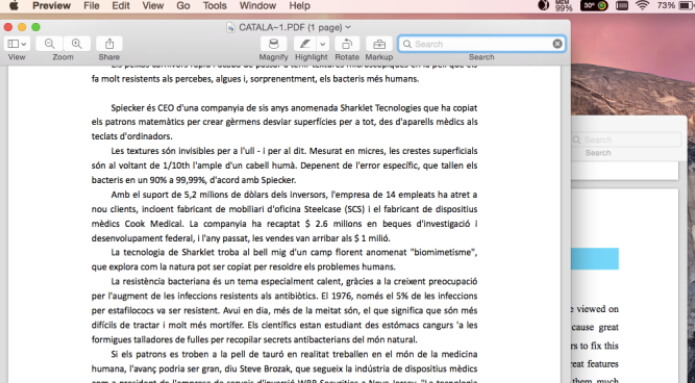Image resolution: width=695 pixels, height=383 pixels.
Task: Open the keyboard input menu bar icon
Action: pyautogui.click(x=622, y=5)
